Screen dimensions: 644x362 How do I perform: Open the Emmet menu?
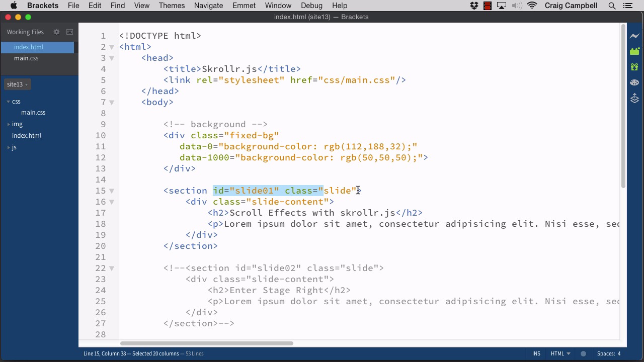[x=244, y=6]
